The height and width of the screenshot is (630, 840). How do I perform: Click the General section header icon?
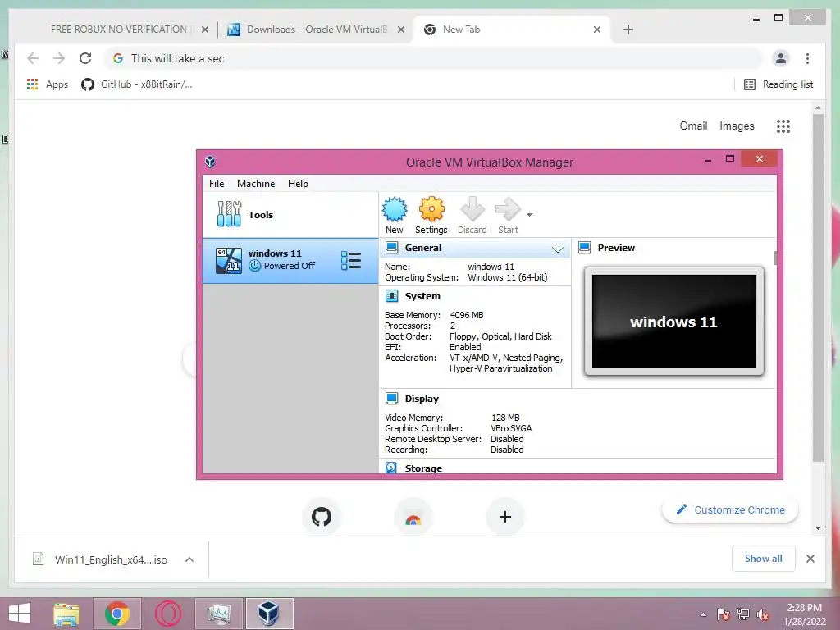[391, 248]
